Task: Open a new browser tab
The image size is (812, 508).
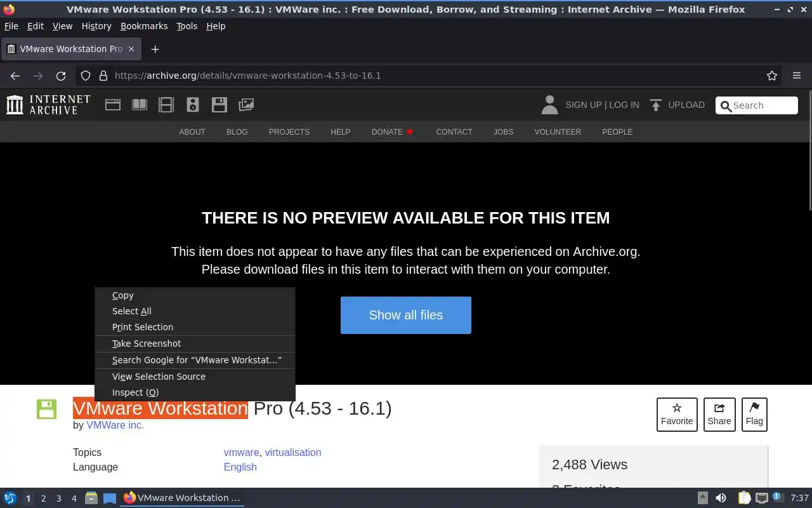Action: pyautogui.click(x=155, y=49)
